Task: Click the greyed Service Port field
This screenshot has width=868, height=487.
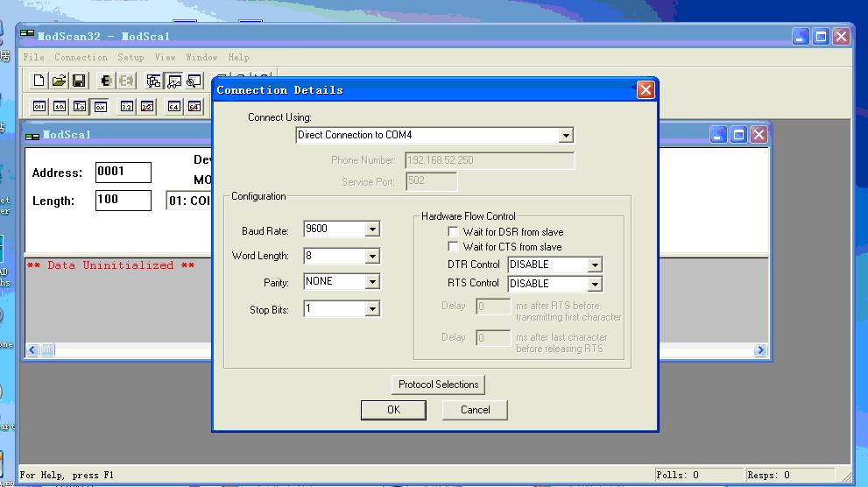Action: point(431,181)
